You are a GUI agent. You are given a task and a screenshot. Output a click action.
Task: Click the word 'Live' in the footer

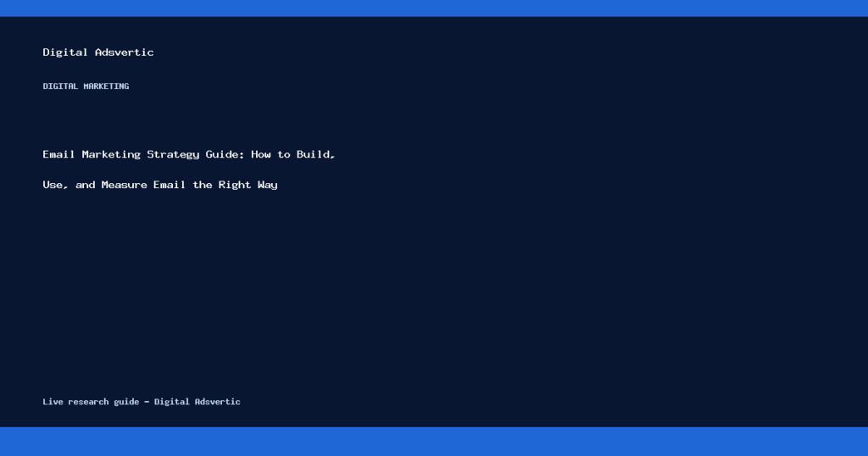tap(53, 402)
